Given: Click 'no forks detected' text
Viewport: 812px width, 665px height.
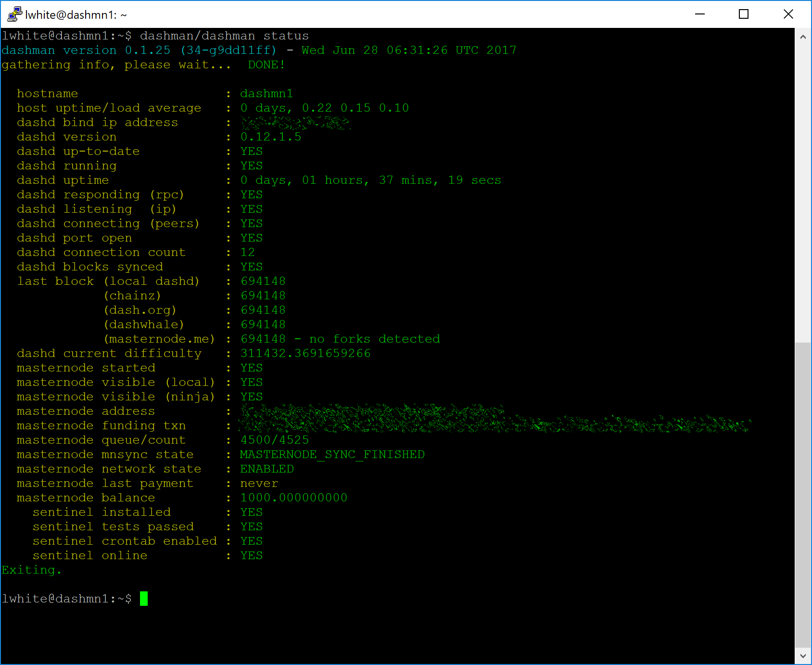Looking at the screenshot, I should click(374, 339).
